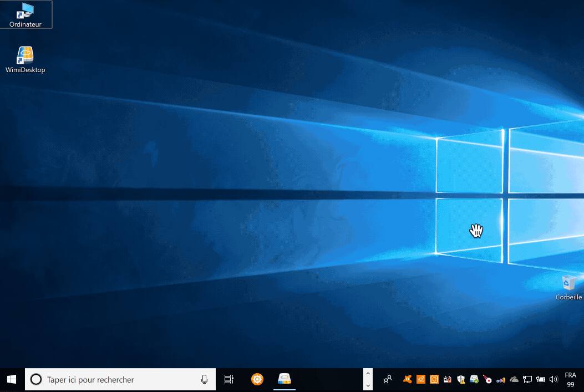Select the Ordinateur desktop shortcut

[26, 15]
